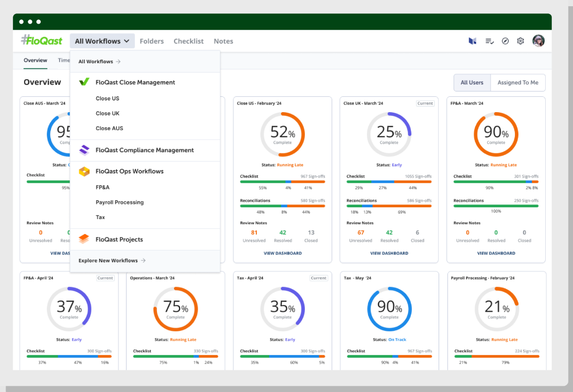Open the compass explore icon
The height and width of the screenshot is (392, 573).
tap(505, 41)
